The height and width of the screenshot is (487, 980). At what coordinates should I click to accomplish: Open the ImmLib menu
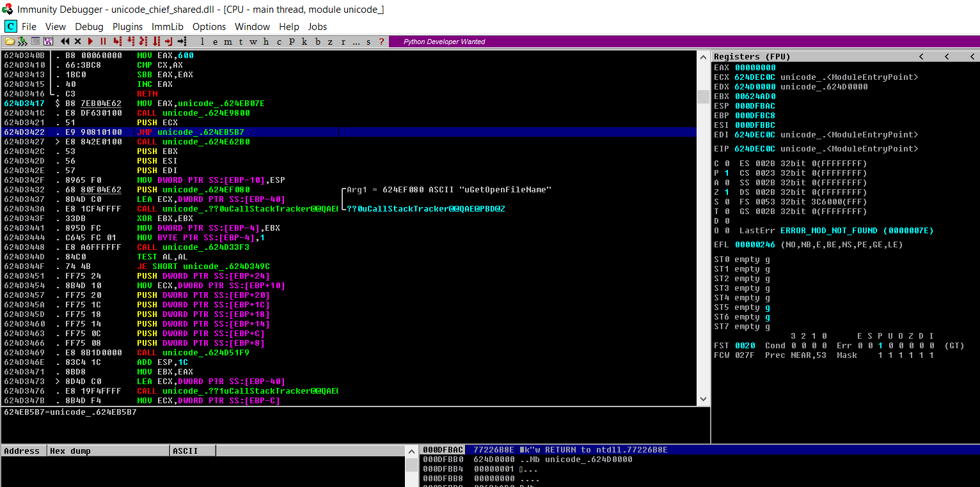[x=168, y=27]
